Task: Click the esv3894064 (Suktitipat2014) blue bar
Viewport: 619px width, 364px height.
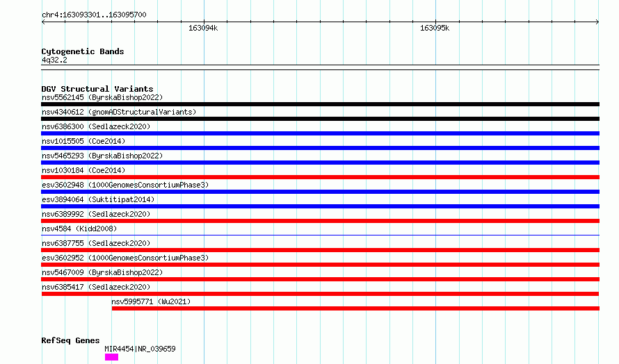Action: coord(320,206)
